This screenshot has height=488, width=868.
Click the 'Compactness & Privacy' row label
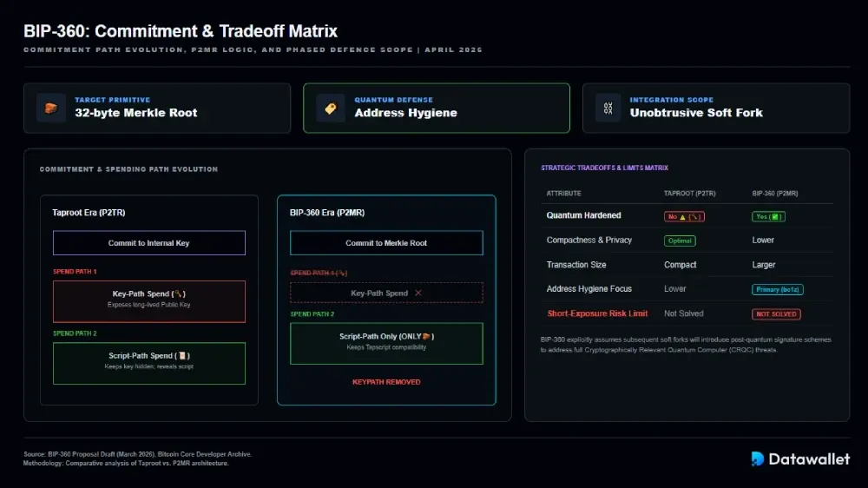[589, 240]
